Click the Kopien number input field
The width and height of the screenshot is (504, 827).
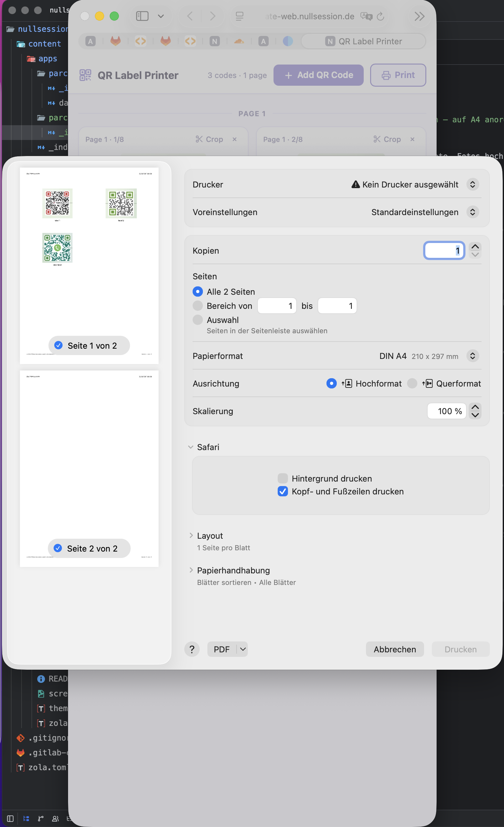(x=444, y=250)
